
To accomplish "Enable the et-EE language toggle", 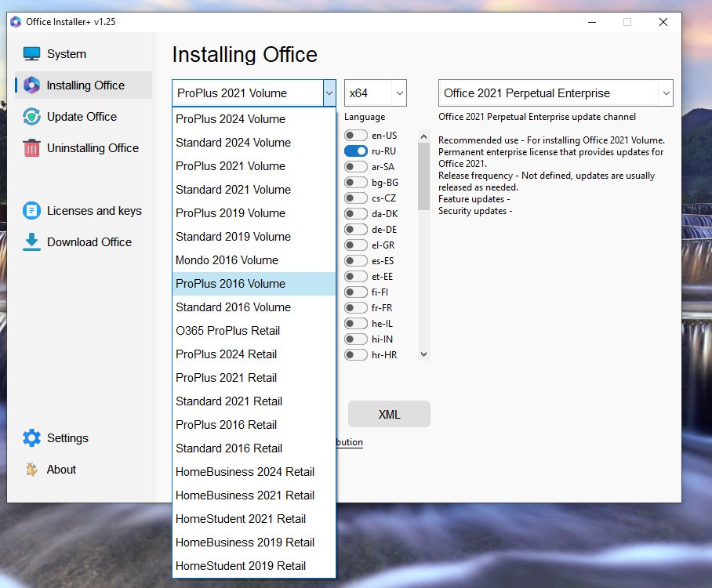I will coord(355,277).
